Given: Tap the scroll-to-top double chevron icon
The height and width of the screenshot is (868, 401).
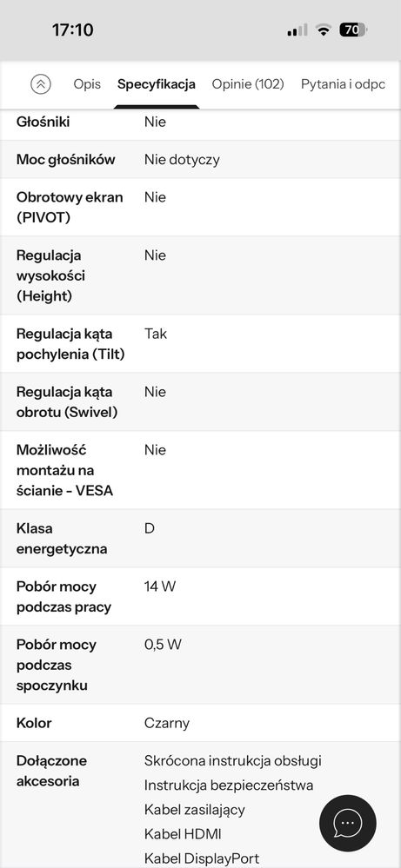Looking at the screenshot, I should click(41, 84).
